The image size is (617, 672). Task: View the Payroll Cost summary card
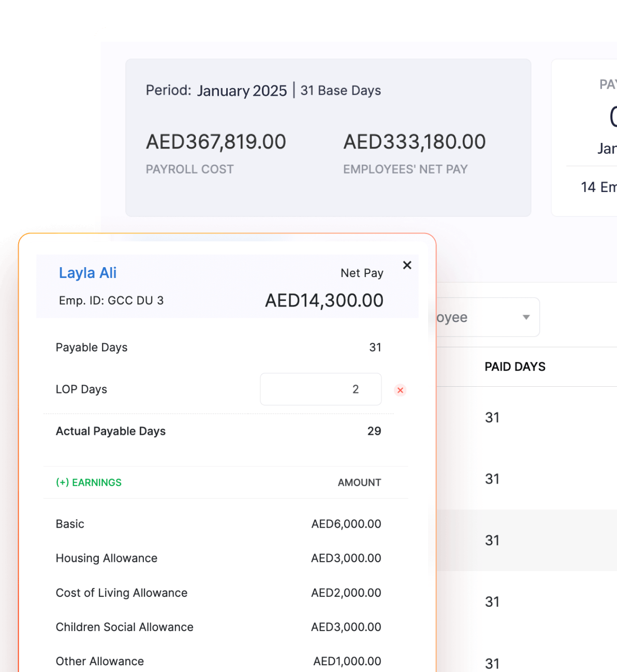216,152
